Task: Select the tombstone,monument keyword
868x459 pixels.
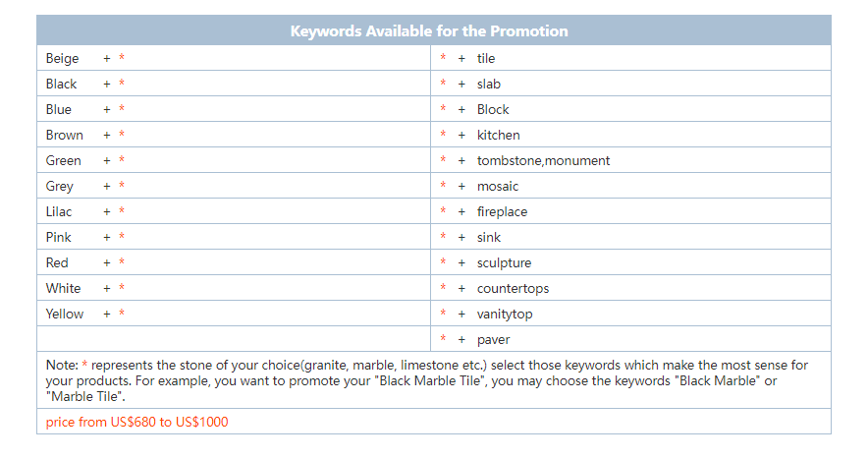Action: 543,161
